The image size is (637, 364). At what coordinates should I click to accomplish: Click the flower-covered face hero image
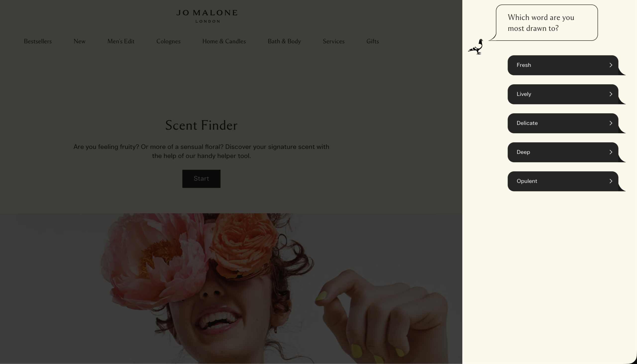231,288
